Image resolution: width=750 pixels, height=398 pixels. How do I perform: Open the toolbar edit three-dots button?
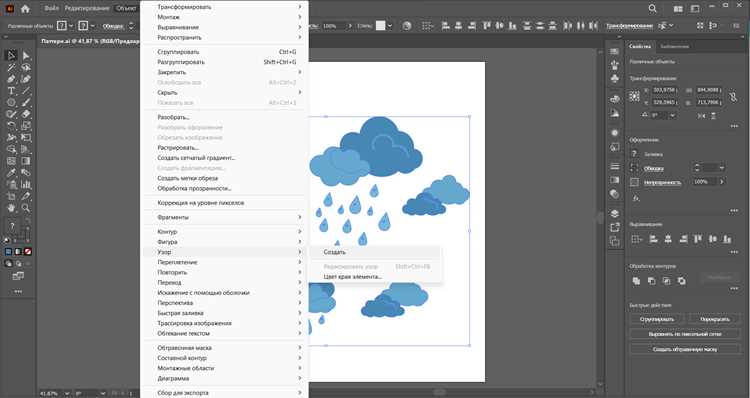[18, 291]
